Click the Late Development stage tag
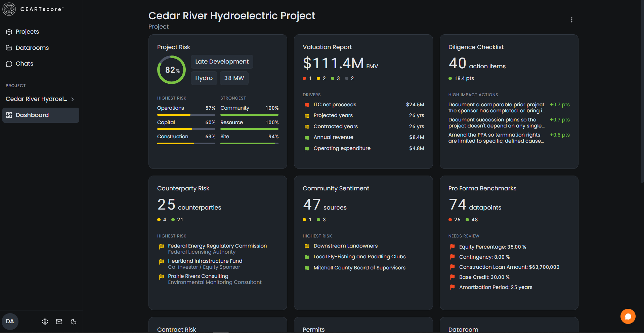 [x=222, y=62]
